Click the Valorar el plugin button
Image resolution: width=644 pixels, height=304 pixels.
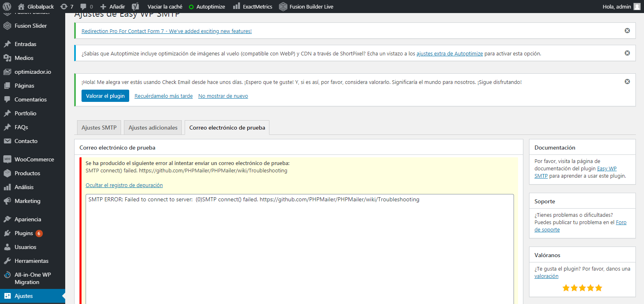(105, 96)
